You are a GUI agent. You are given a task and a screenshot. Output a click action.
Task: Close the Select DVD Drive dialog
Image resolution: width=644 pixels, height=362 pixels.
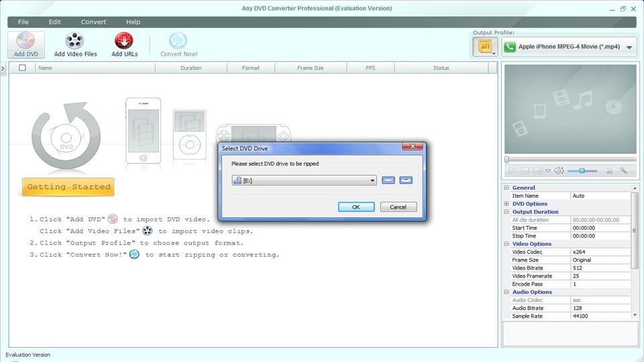pyautogui.click(x=413, y=146)
